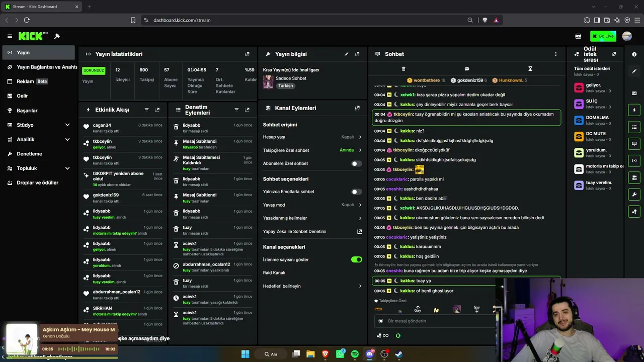Open Steam from the Windows taskbar
The image size is (644, 362).
tap(398, 354)
